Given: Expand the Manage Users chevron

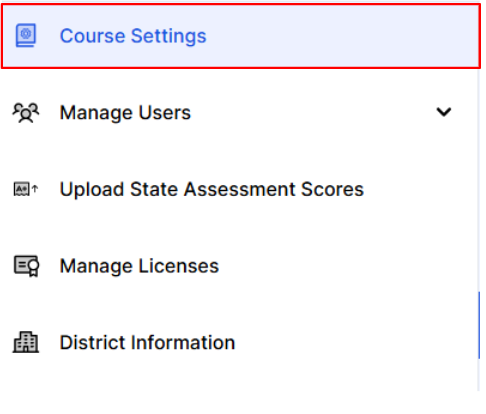Looking at the screenshot, I should pyautogui.click(x=444, y=112).
